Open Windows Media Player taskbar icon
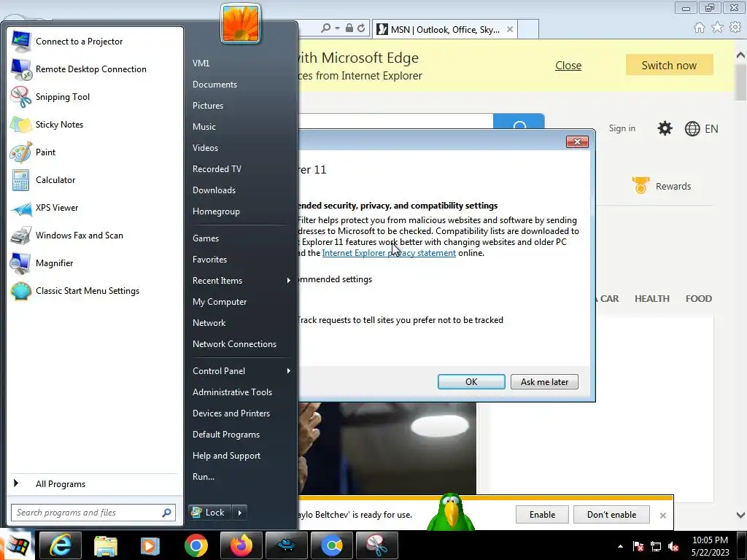 click(x=150, y=545)
